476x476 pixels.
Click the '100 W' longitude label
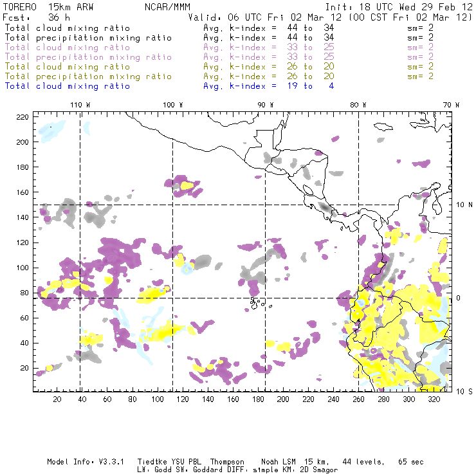pyautogui.click(x=173, y=105)
